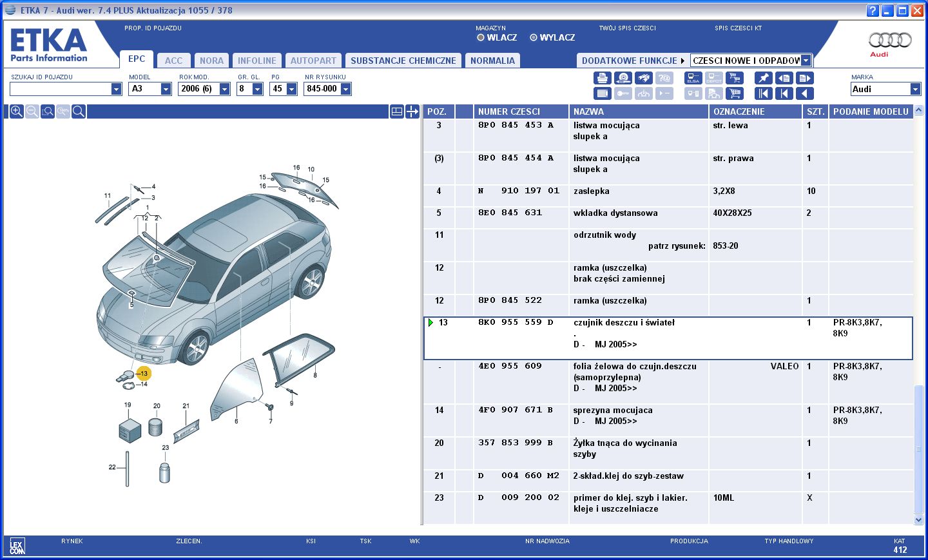Click the ETKA Parts Information logo

(49, 45)
